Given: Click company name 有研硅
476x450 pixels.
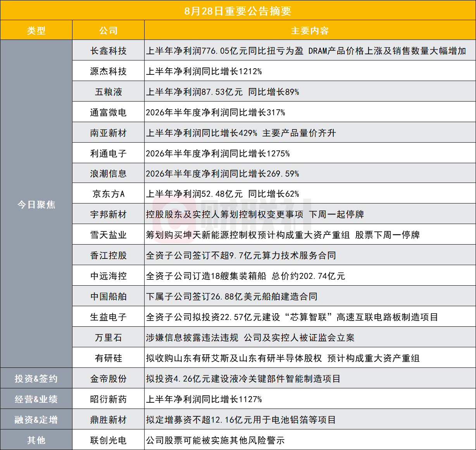Looking at the screenshot, I should 109,358.
